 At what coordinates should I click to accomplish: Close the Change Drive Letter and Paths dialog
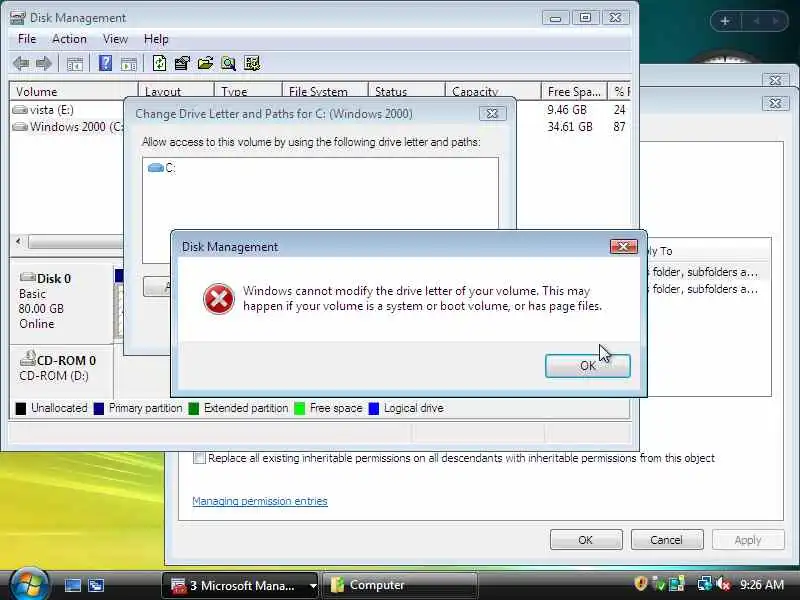pos(492,113)
